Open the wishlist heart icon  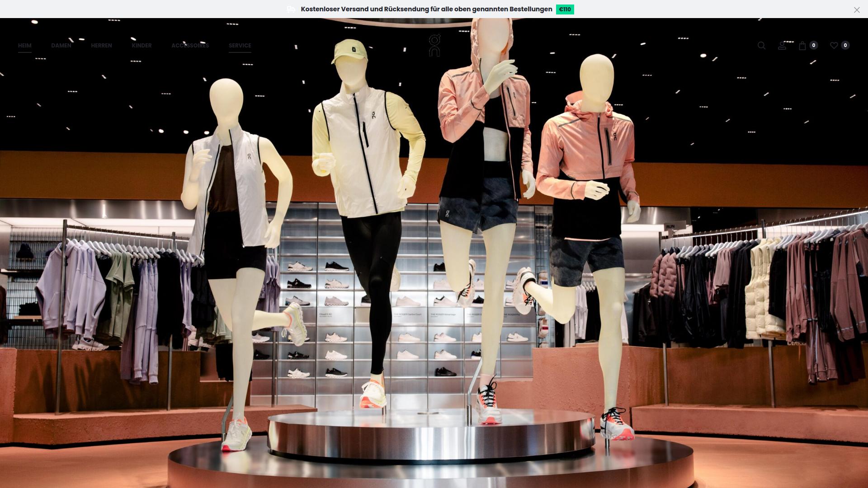click(834, 46)
